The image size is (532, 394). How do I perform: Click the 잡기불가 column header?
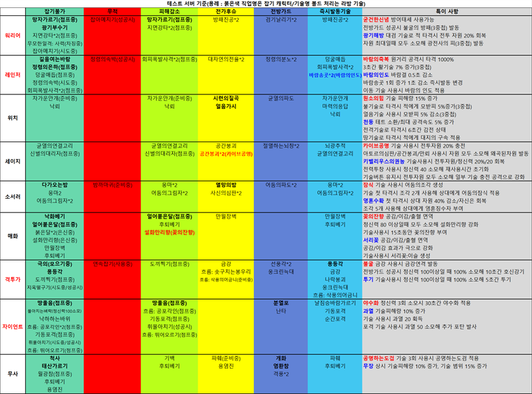pos(55,12)
